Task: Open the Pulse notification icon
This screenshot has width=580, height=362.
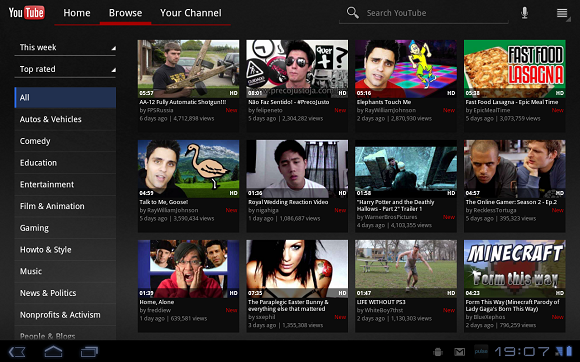Action: click(481, 351)
